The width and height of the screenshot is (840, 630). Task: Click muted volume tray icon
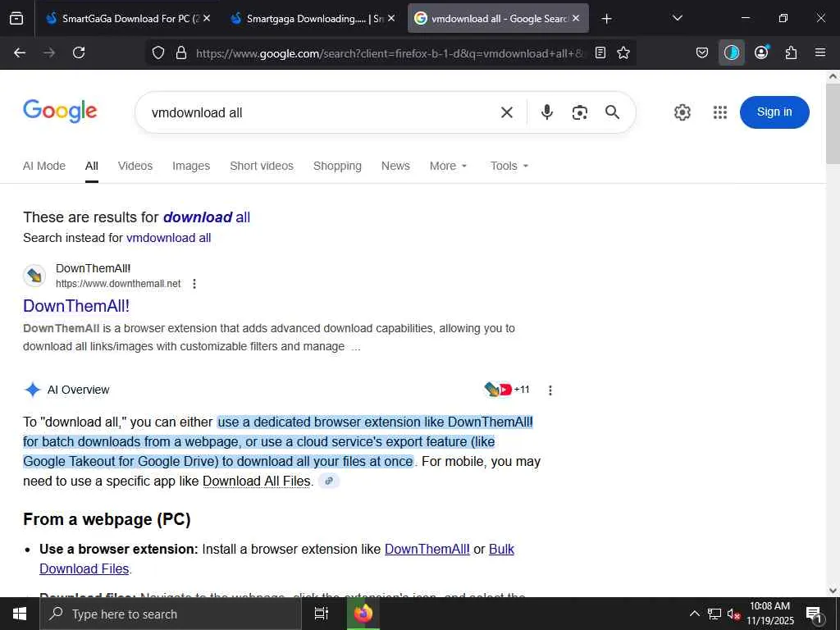pyautogui.click(x=733, y=614)
